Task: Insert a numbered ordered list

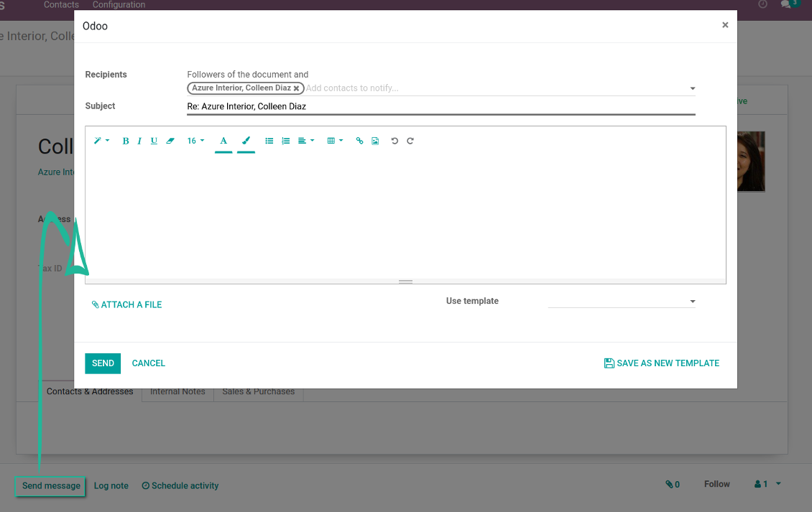Action: 286,141
